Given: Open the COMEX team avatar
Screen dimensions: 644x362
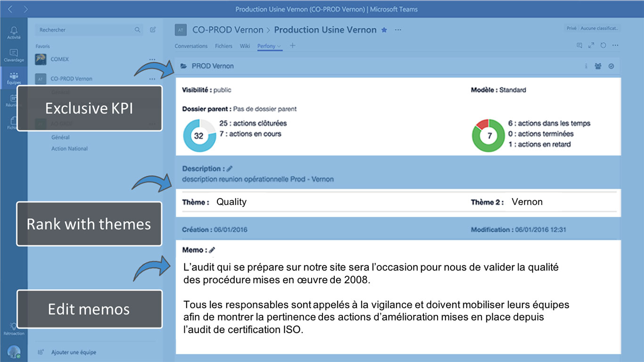Looking at the screenshot, I should [41, 59].
